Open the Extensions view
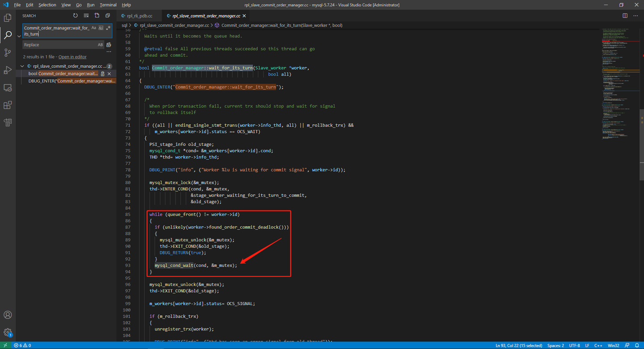 pos(8,105)
